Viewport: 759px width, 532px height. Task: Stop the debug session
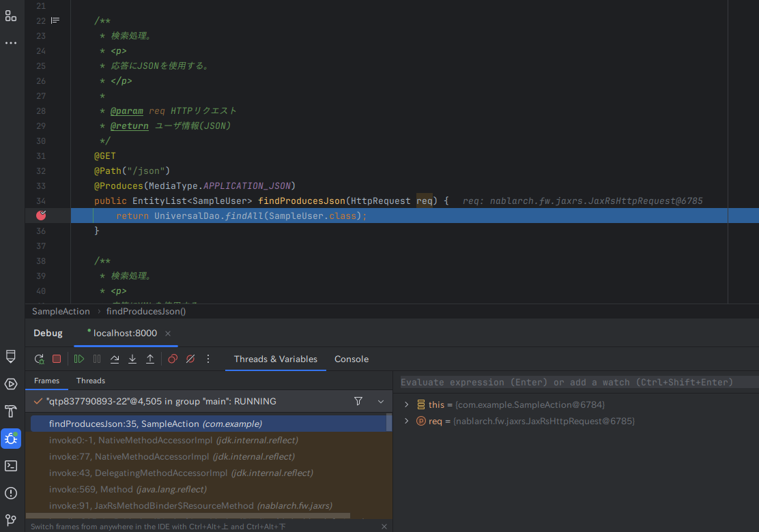tap(57, 358)
